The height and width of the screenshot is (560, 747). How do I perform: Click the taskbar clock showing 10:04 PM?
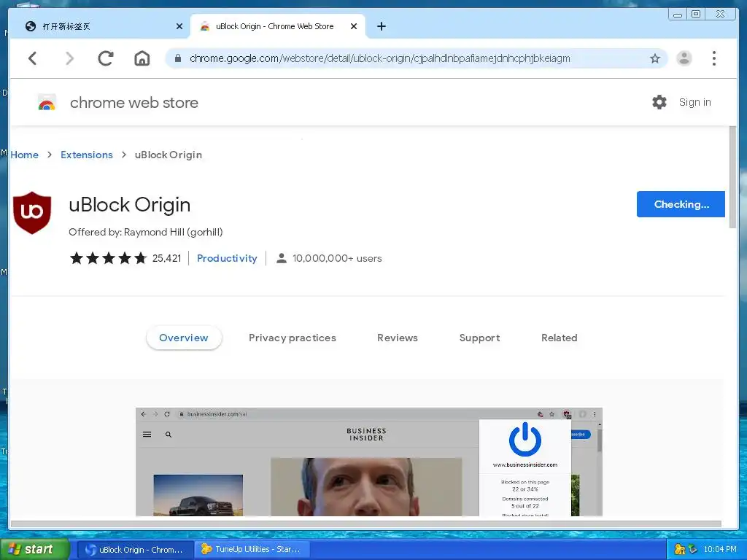pos(719,549)
